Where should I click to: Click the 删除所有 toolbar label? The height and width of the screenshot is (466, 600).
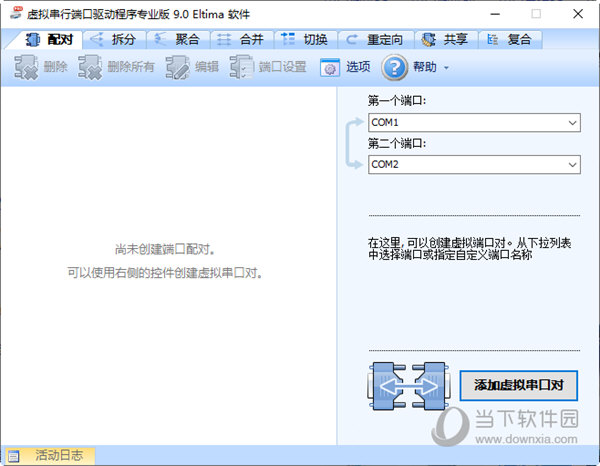pos(131,67)
